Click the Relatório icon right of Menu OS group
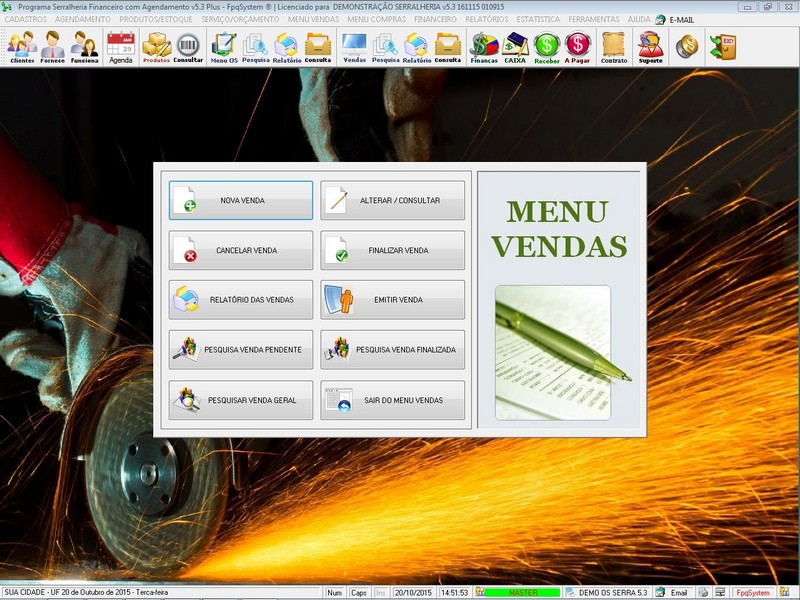Viewport: 800px width, 600px height. click(287, 47)
